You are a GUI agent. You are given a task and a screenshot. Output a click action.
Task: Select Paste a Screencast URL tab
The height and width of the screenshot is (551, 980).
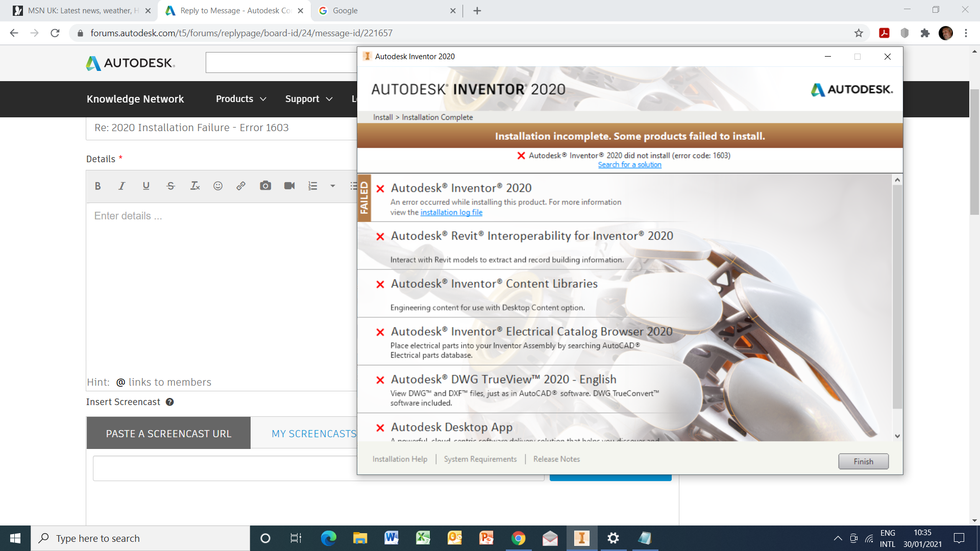point(168,434)
